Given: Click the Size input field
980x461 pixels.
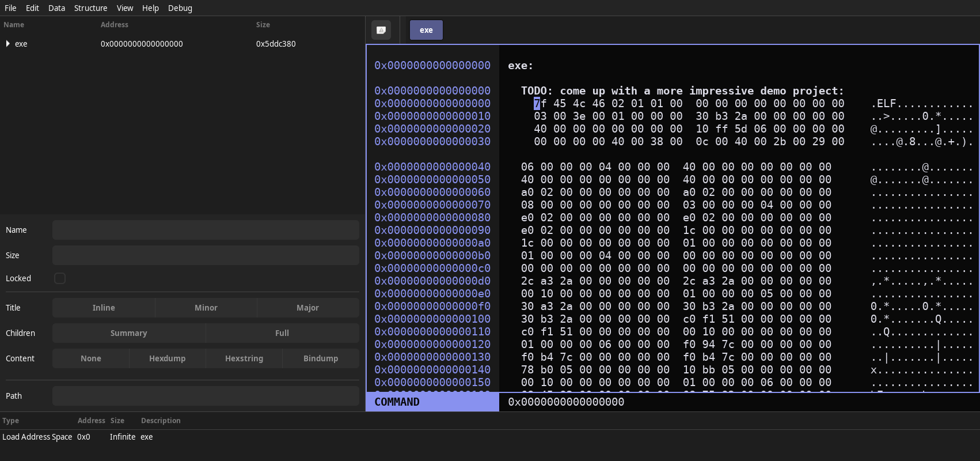Looking at the screenshot, I should coord(206,255).
